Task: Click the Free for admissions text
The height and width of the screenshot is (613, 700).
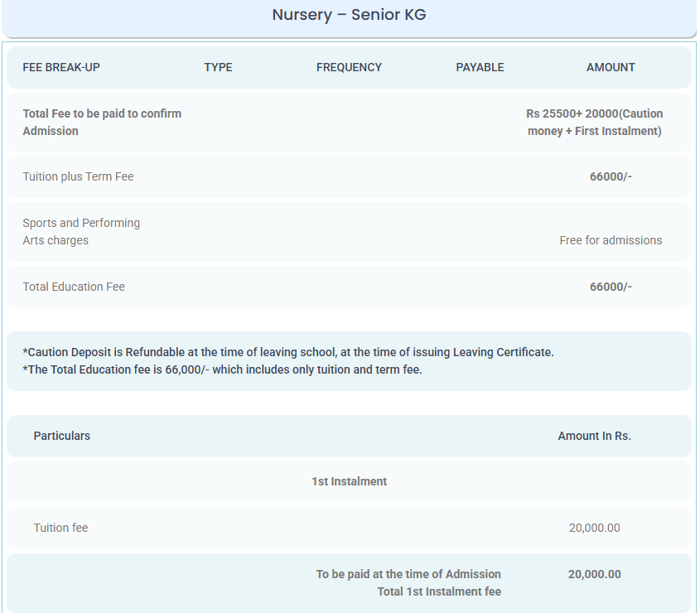Action: (611, 240)
